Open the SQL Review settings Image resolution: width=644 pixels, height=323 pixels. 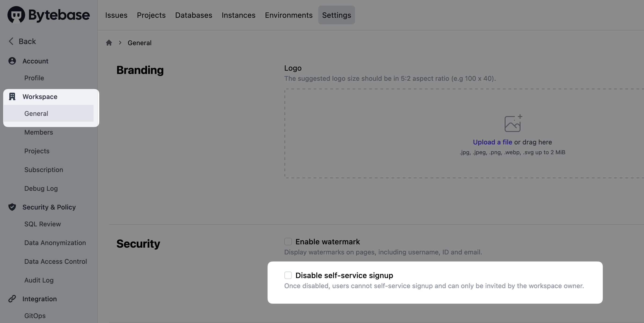(43, 224)
